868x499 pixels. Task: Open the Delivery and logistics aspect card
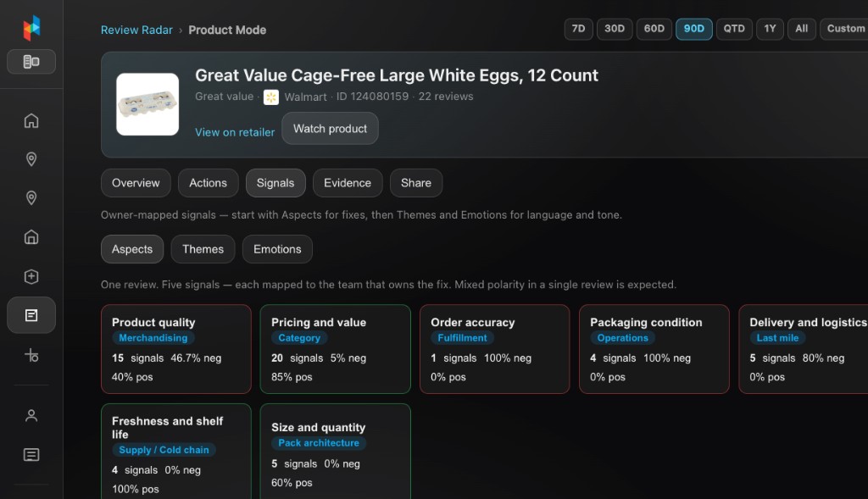click(804, 349)
